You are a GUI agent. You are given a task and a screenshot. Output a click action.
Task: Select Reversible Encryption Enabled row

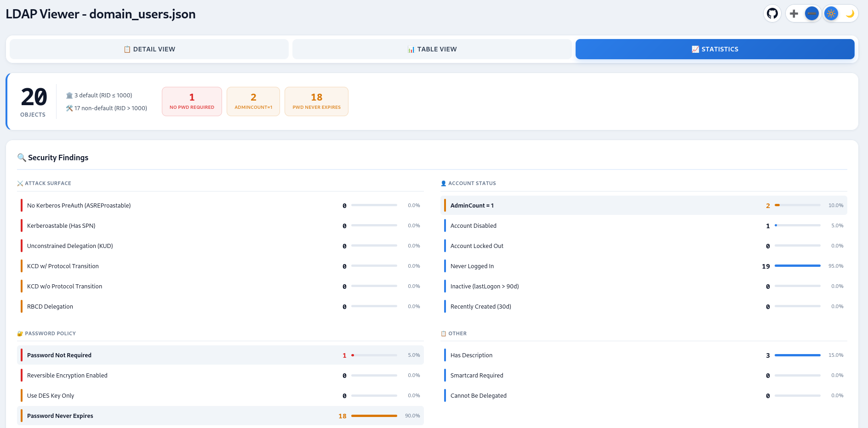(220, 375)
